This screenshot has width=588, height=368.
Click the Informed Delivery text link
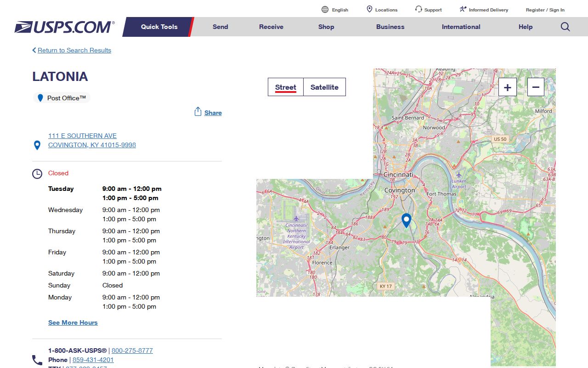click(x=488, y=10)
